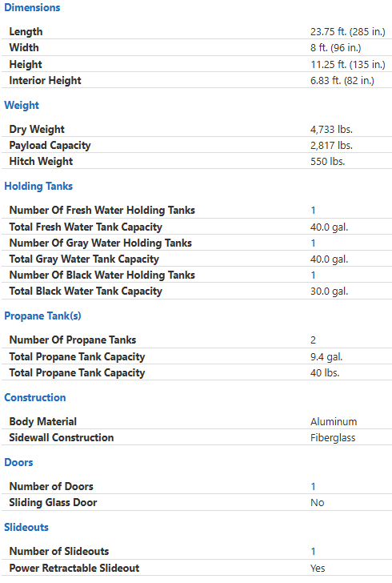Select the Payload Capacity row label
The height and width of the screenshot is (583, 392).
(x=50, y=146)
